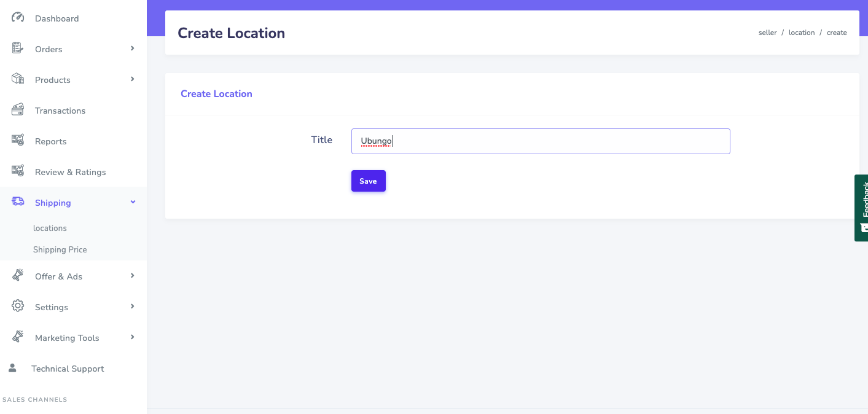Expand the Marketing Tools chevron
Viewport: 868px width, 414px height.
132,337
